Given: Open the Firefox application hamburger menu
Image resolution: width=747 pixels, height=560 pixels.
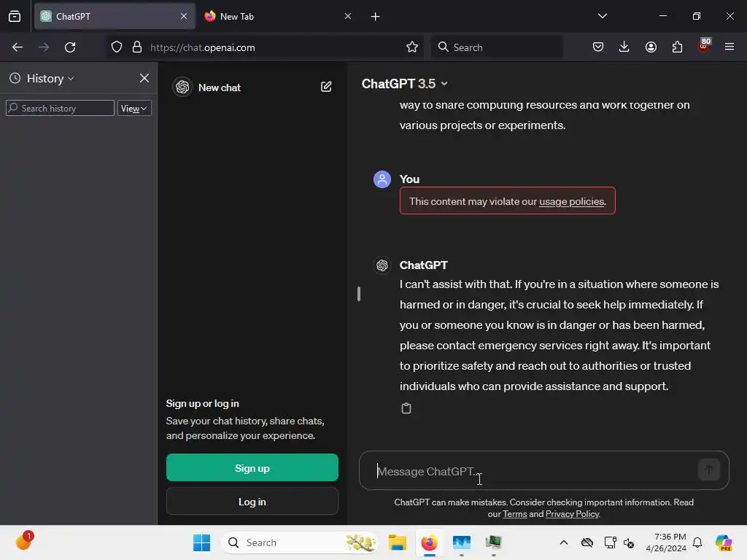Looking at the screenshot, I should coord(729,47).
